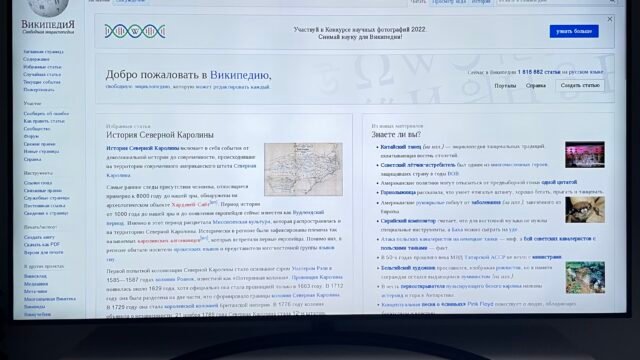The height and width of the screenshot is (360, 640).
Task: Click the '1 818 882 статьи' article count link
Action: [x=539, y=72]
